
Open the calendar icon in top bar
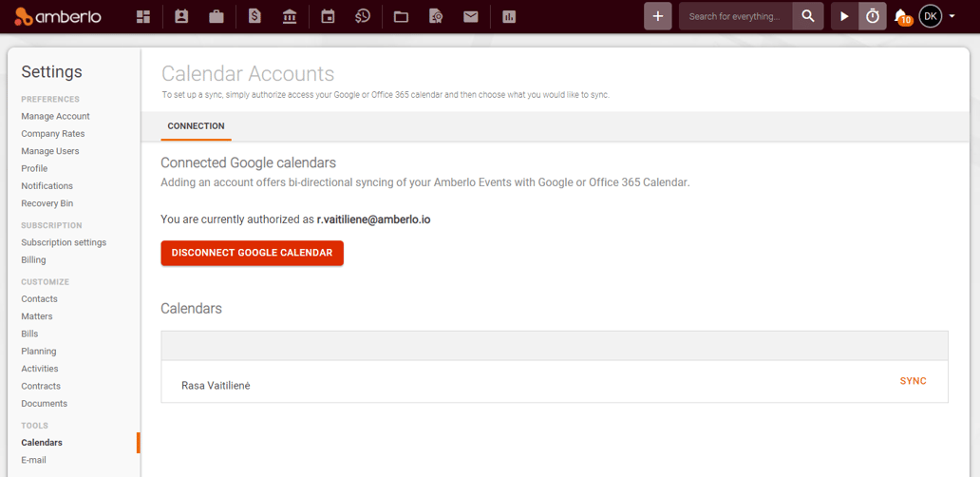328,17
